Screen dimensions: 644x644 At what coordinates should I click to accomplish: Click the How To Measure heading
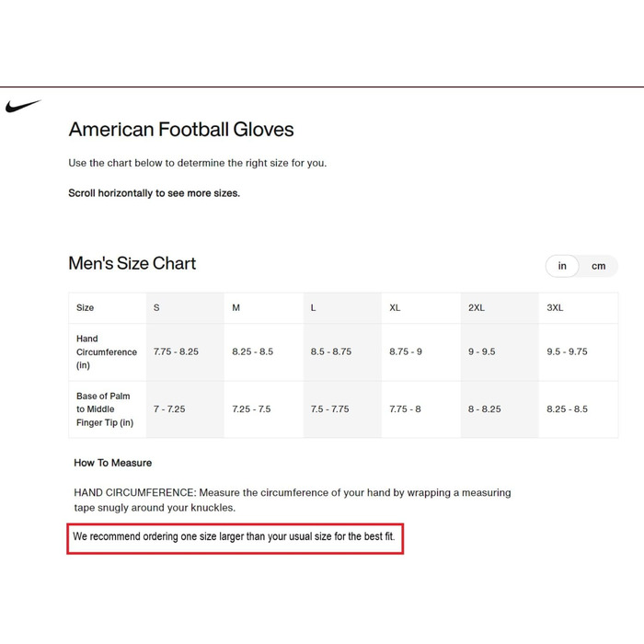[x=113, y=463]
